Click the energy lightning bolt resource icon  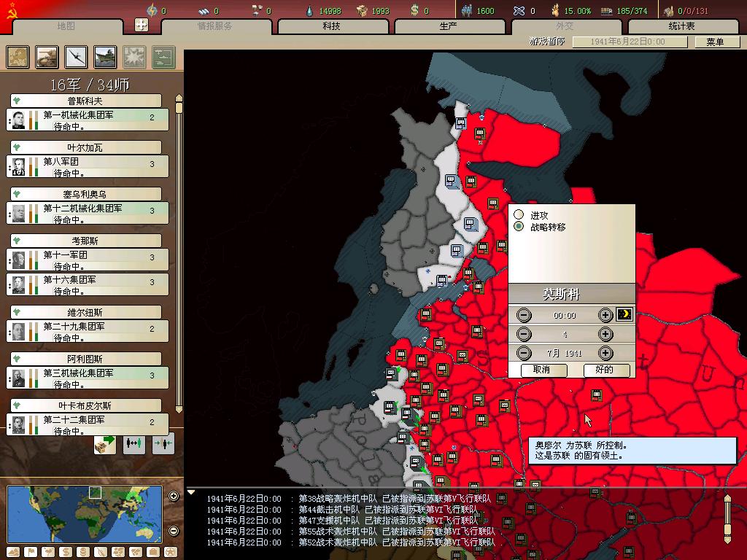[152, 10]
